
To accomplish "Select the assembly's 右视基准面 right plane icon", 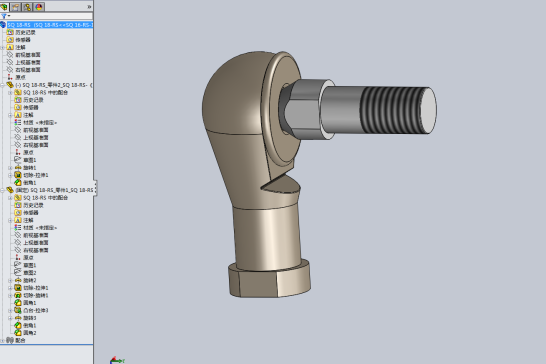I will coord(10,70).
